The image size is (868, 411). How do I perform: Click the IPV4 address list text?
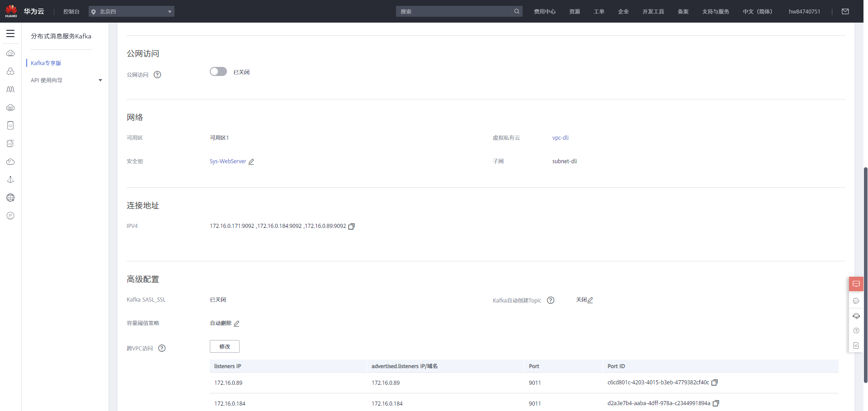278,226
